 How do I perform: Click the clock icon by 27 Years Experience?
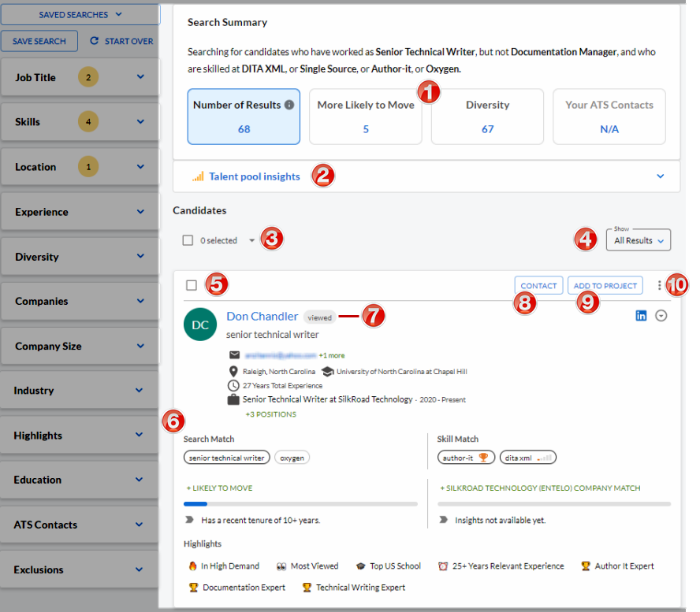tap(233, 385)
